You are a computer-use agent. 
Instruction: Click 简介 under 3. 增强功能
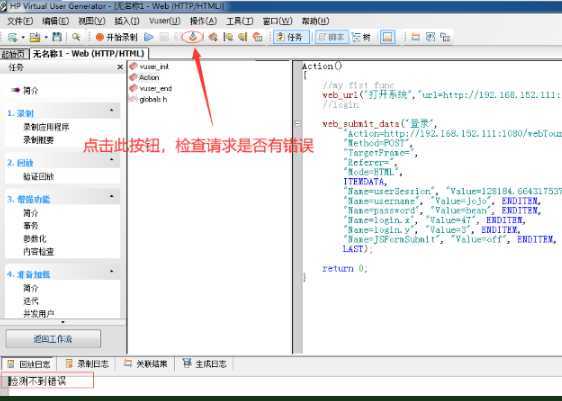(31, 213)
